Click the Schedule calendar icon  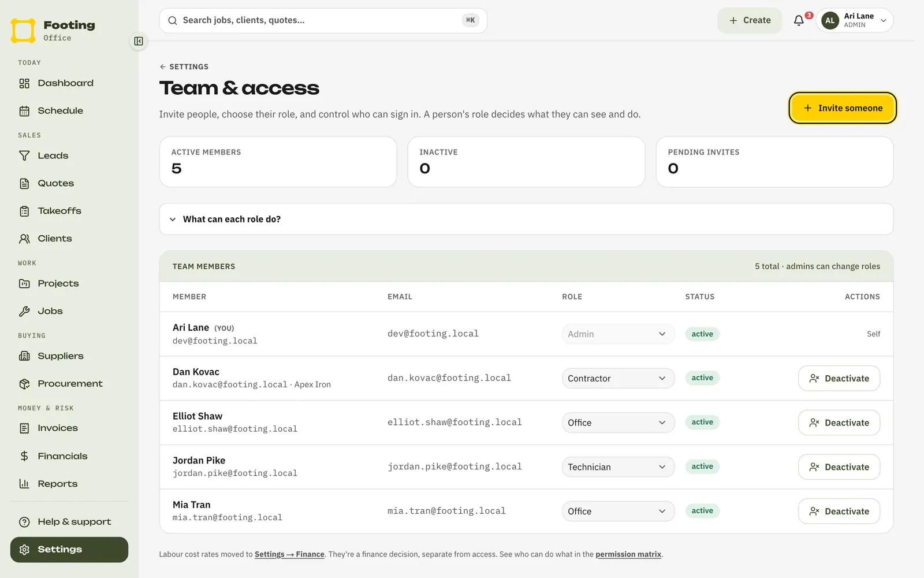click(x=24, y=111)
